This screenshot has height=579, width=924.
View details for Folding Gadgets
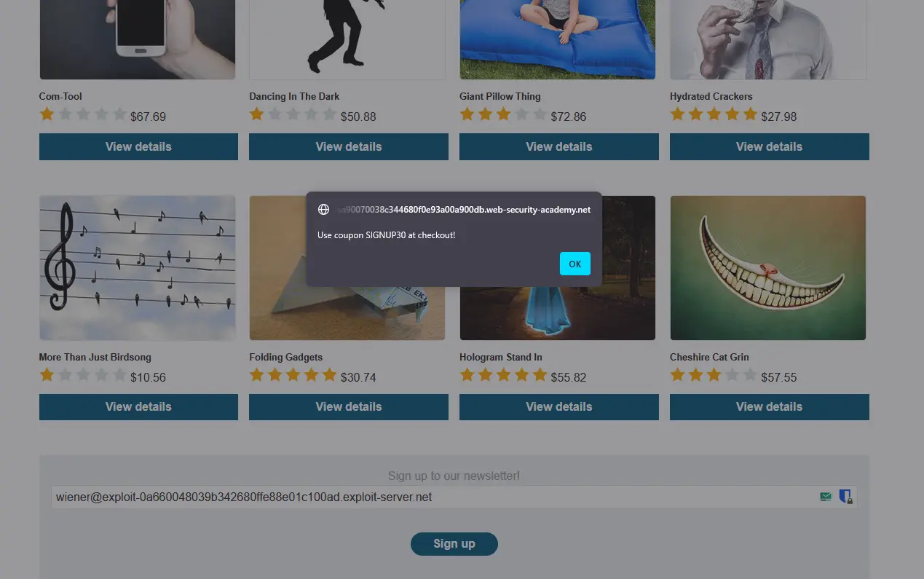[x=349, y=407]
